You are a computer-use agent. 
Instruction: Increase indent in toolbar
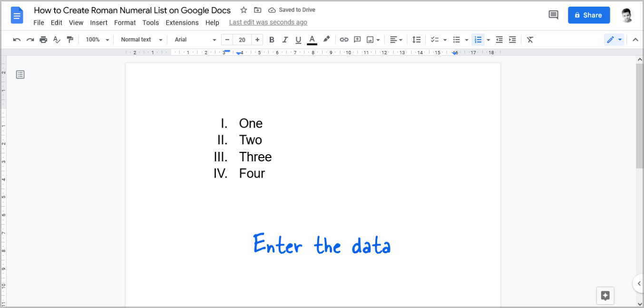coord(512,40)
